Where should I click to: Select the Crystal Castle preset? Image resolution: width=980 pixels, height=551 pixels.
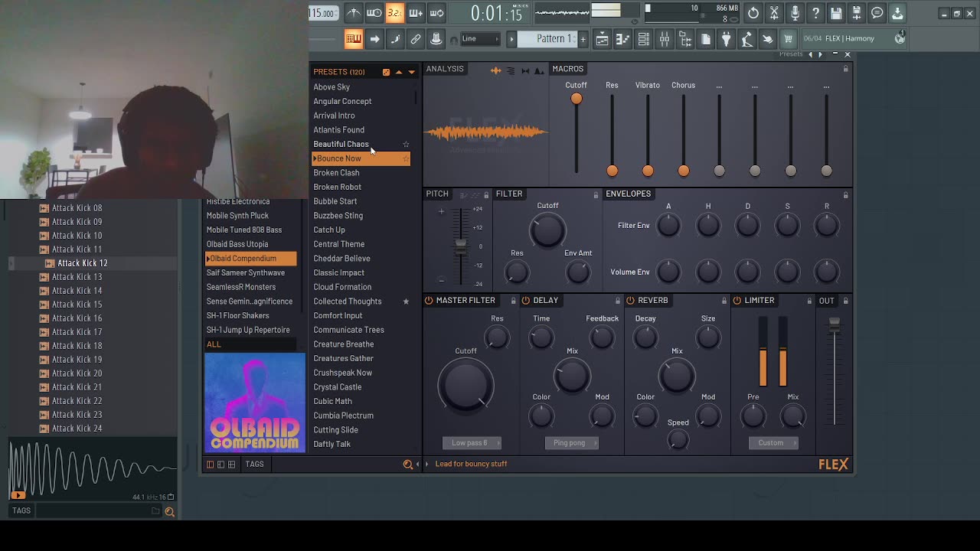coord(337,387)
